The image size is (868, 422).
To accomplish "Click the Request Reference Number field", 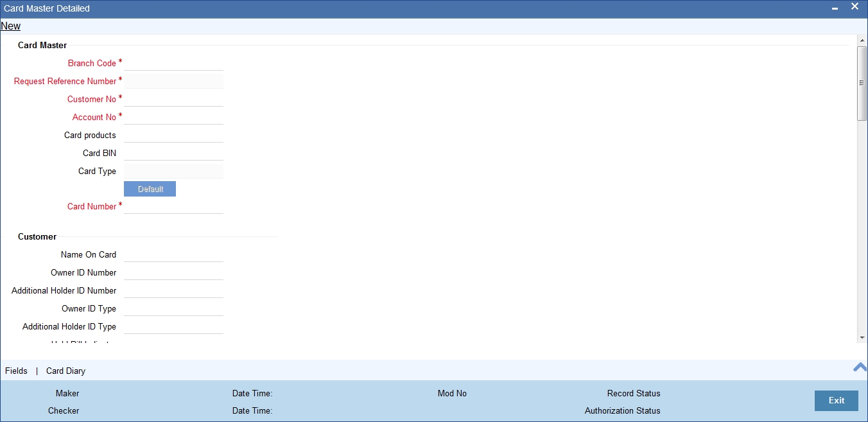I will 173,81.
